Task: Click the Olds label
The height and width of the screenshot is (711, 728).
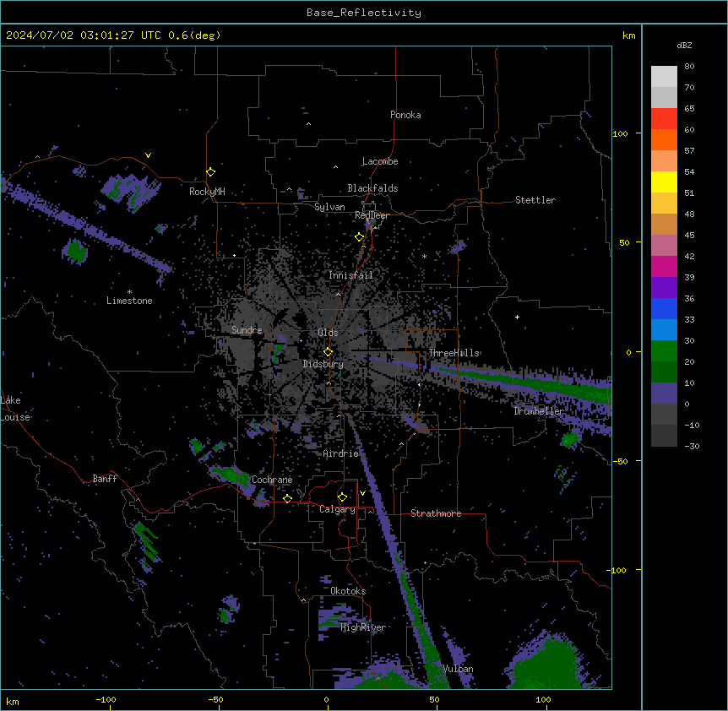Action: tap(328, 333)
